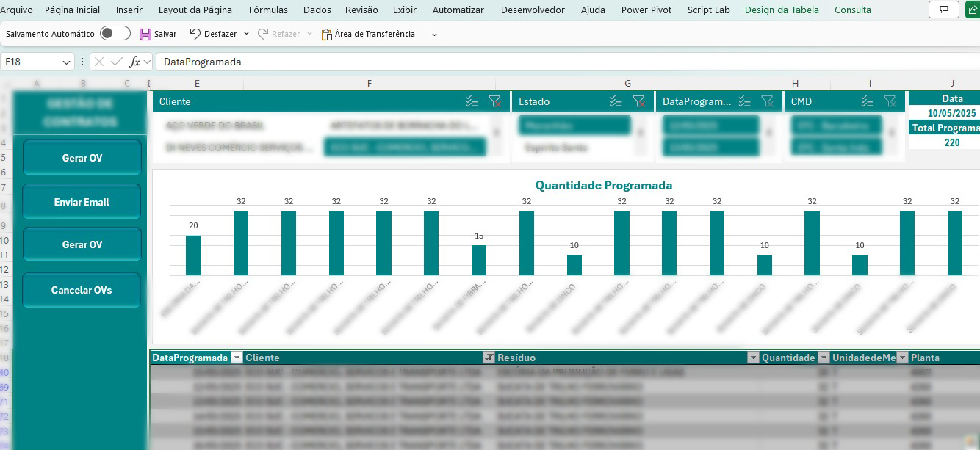Switch to the Exibir tab
This screenshot has height=450, width=980.
pos(405,10)
